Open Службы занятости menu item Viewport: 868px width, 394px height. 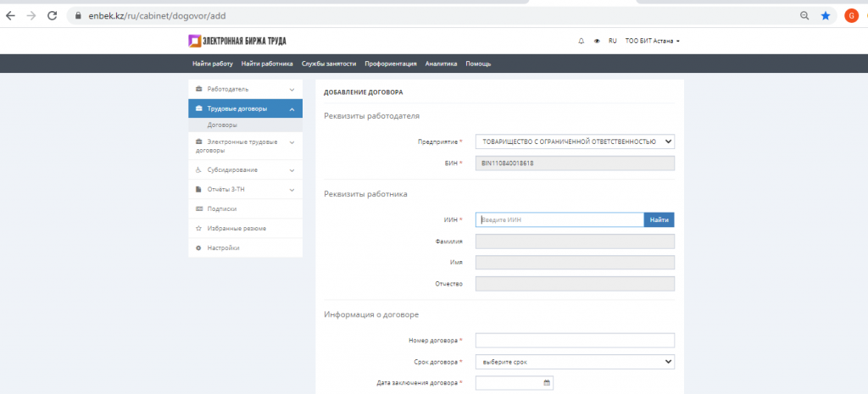click(329, 64)
